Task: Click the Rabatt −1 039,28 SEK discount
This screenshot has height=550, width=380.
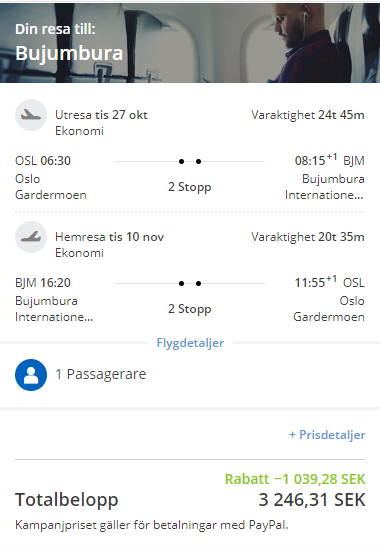Action: (x=295, y=479)
